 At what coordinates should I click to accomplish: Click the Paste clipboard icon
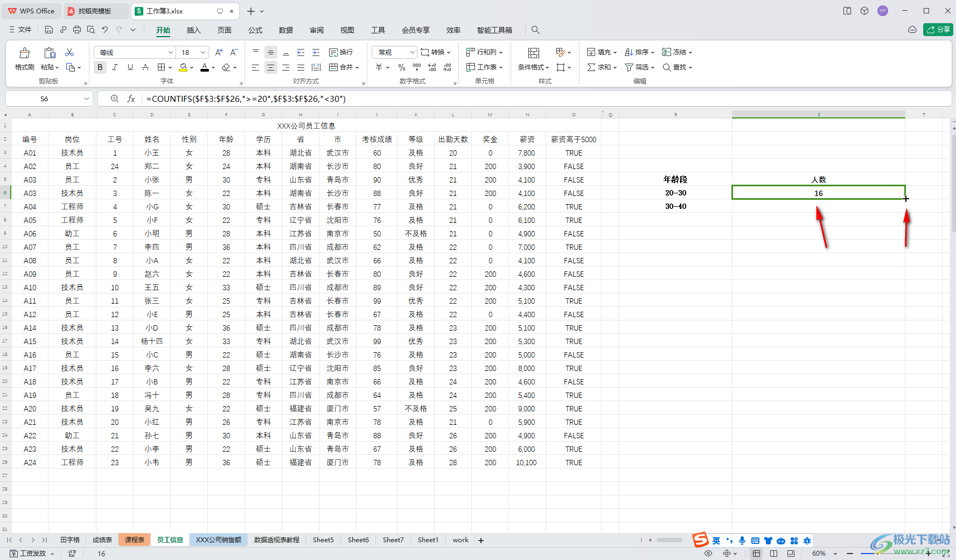click(50, 53)
